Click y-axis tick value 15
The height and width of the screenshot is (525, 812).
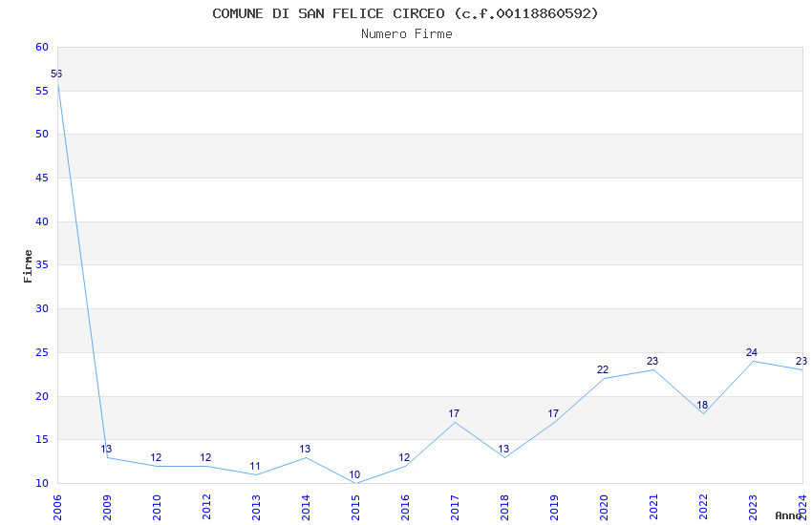coord(42,440)
